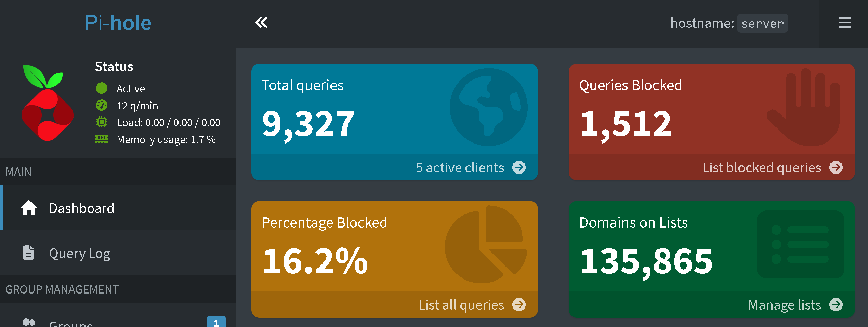Click the Groups badge showing 1
868x327 pixels.
click(216, 322)
